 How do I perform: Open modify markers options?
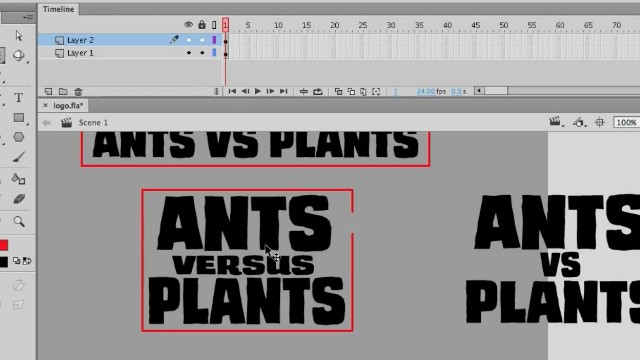376,91
